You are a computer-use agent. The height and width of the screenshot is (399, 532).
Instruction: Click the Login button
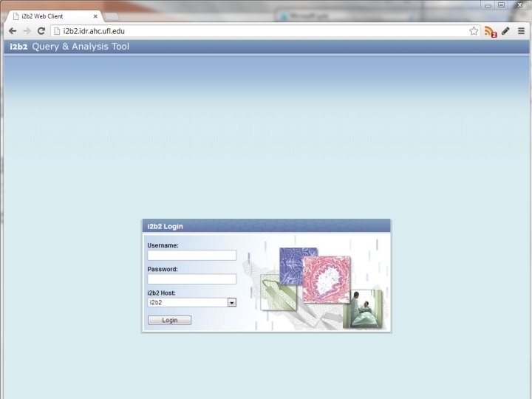170,320
